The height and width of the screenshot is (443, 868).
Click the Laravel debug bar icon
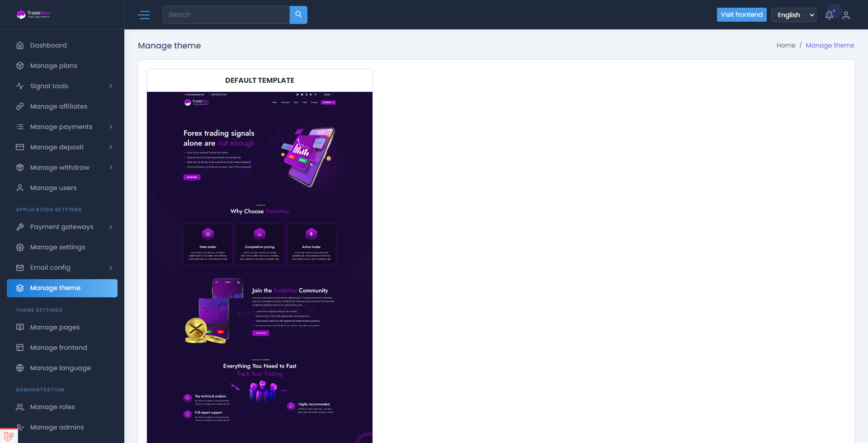point(9,436)
